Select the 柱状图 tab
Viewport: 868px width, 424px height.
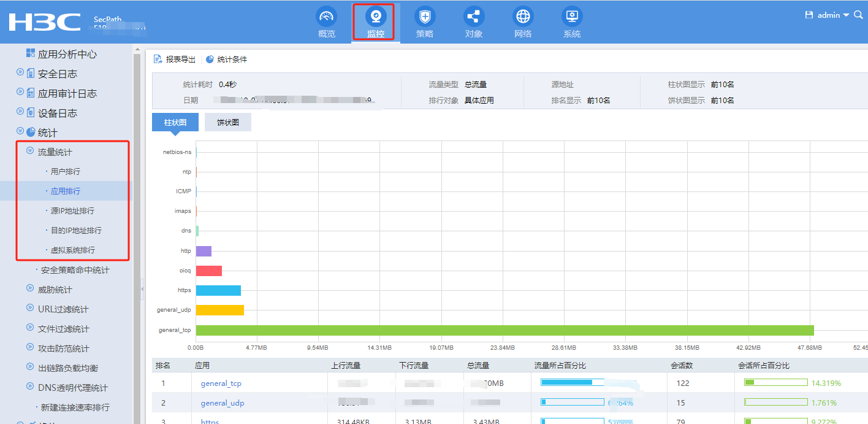click(x=175, y=122)
